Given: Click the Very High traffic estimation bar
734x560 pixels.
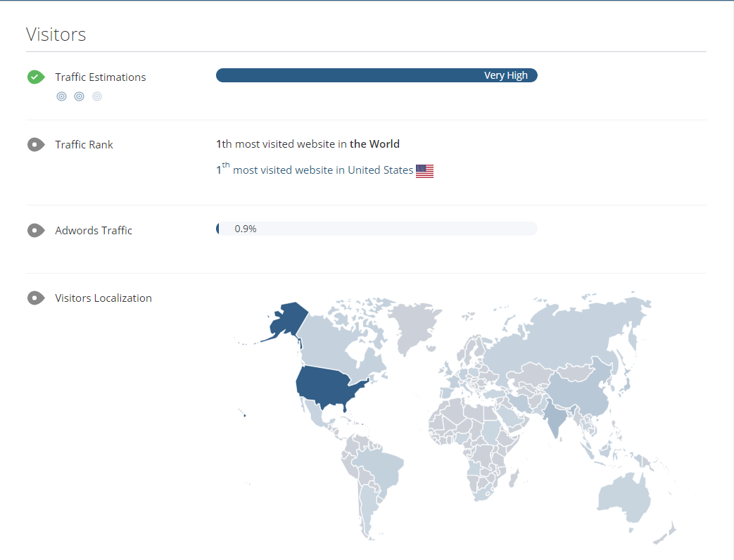Looking at the screenshot, I should coord(377,75).
